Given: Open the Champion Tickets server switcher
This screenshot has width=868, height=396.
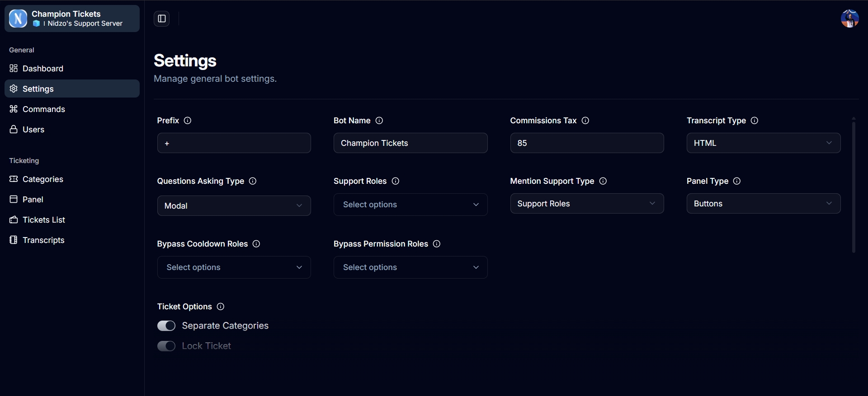Looking at the screenshot, I should (x=72, y=19).
